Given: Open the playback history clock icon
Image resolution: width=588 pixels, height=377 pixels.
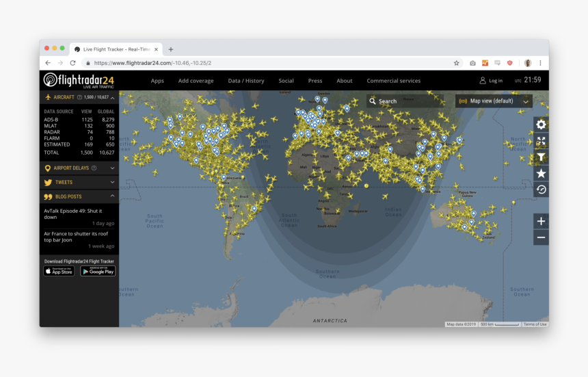Looking at the screenshot, I should click(541, 190).
